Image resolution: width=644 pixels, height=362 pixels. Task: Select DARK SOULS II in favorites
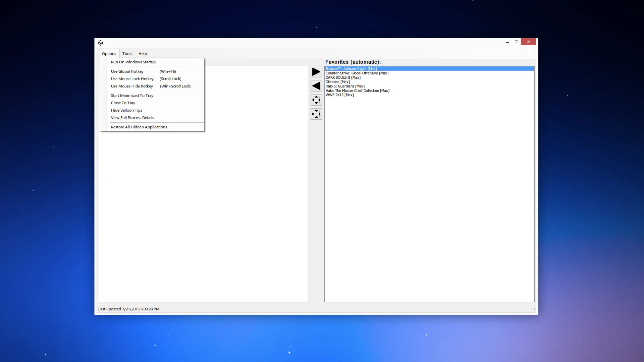343,77
